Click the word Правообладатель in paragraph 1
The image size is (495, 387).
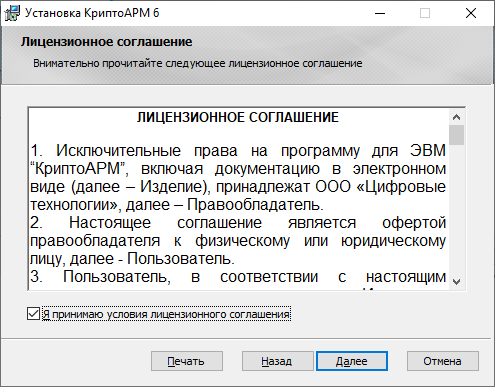(255, 205)
